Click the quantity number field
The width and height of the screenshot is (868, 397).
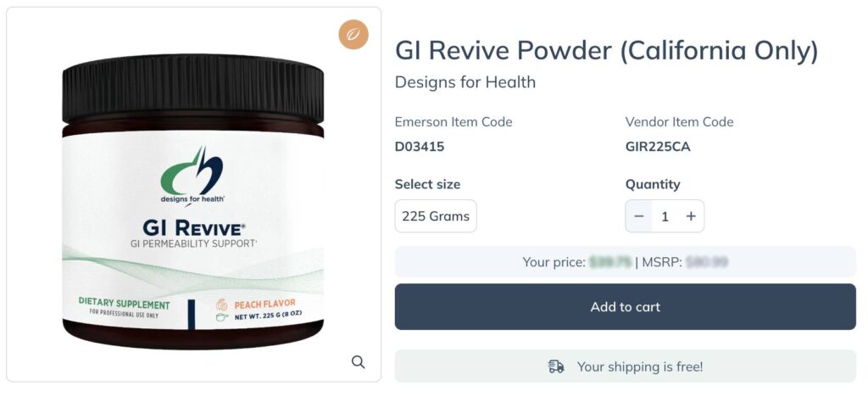tap(665, 216)
